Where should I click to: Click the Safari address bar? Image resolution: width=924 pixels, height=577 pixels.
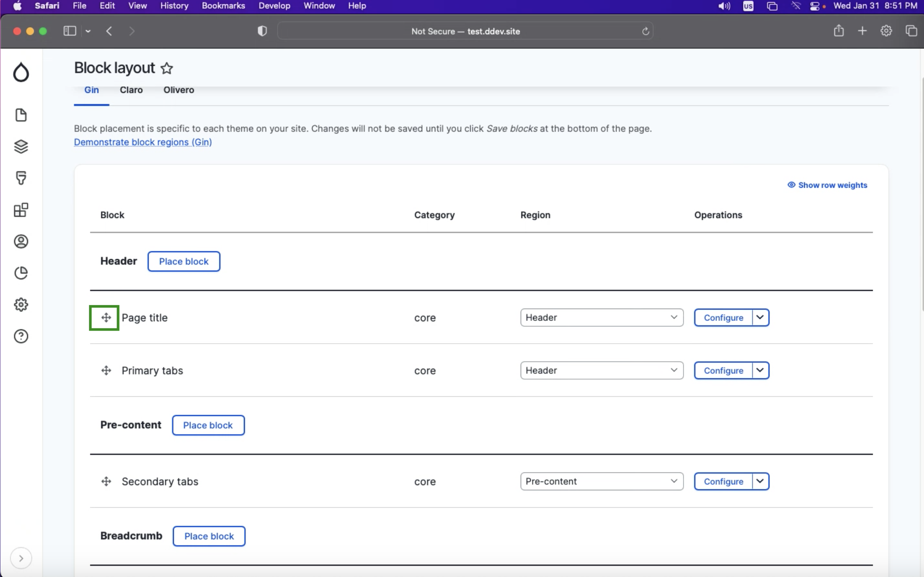coord(465,31)
